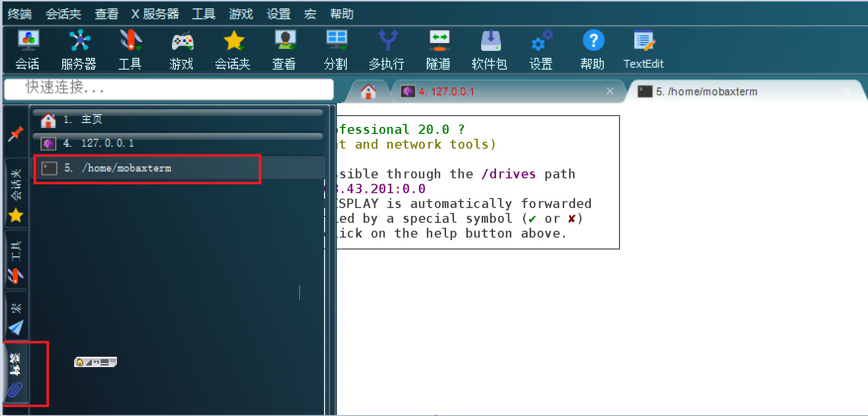The image size is (868, 416).
Task: Open the 隧道 (Tunneling) toolbar icon
Action: 439,50
